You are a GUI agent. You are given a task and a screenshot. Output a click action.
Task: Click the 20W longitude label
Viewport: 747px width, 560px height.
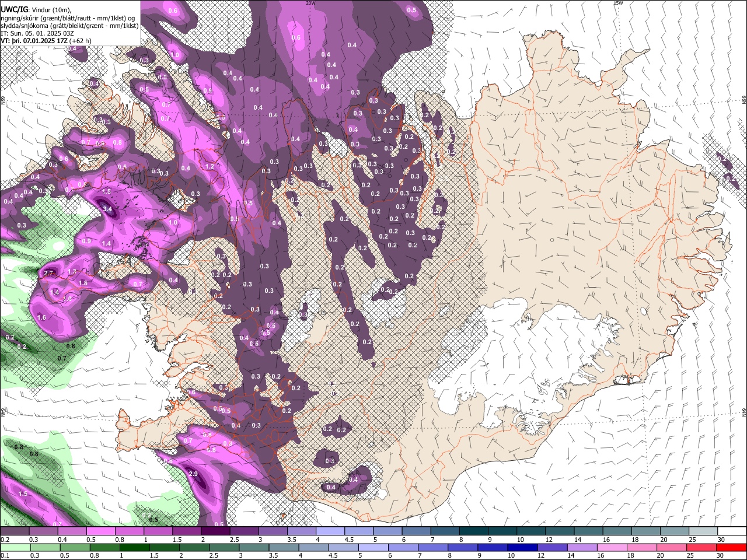point(310,3)
